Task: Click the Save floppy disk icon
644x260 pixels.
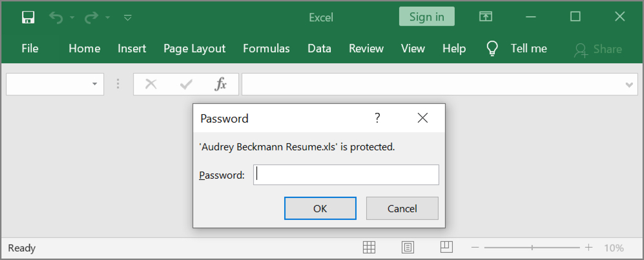Action: (x=28, y=17)
